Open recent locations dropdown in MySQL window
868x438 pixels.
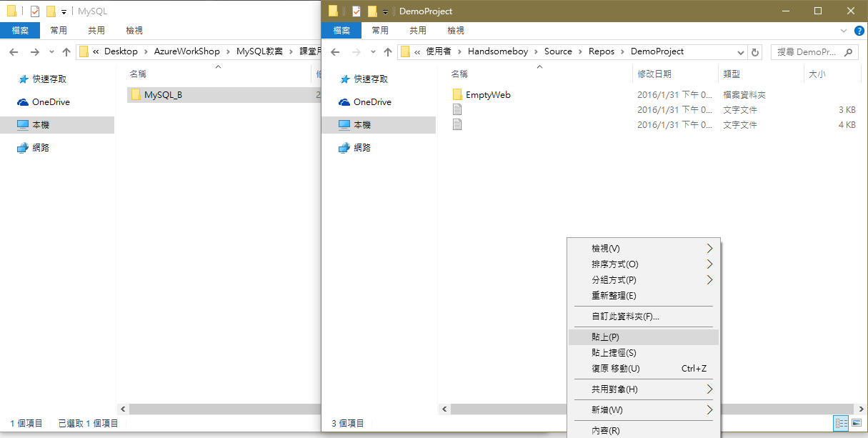(51, 52)
